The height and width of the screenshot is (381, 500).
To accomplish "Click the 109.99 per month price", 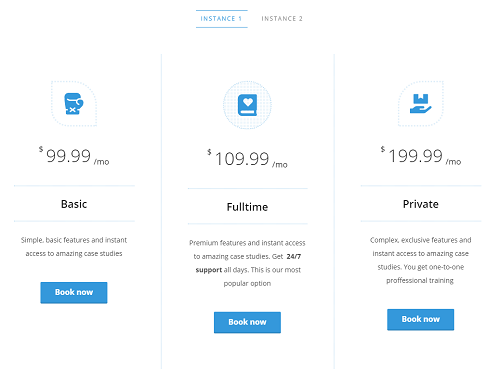I will [247, 158].
